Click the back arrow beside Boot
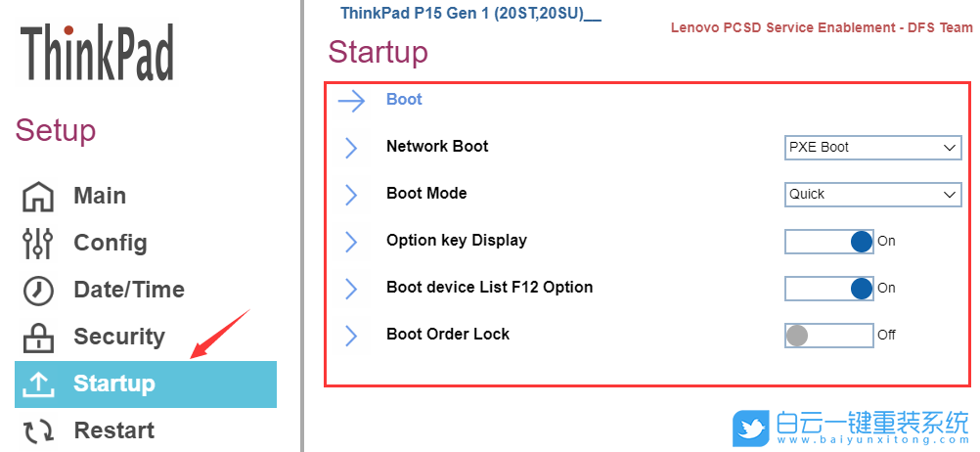The height and width of the screenshot is (452, 980). pos(351,100)
